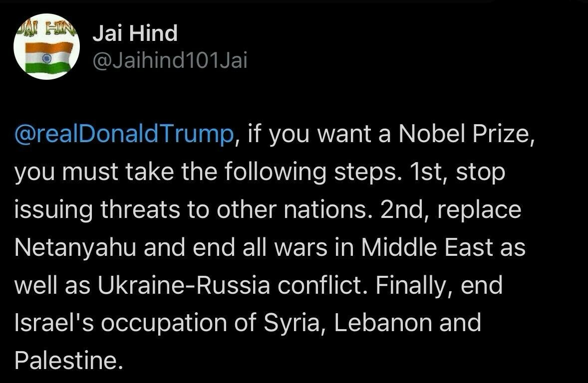The height and width of the screenshot is (383, 588).
Task: Click the Indian flag in the avatar
Action: (x=49, y=58)
